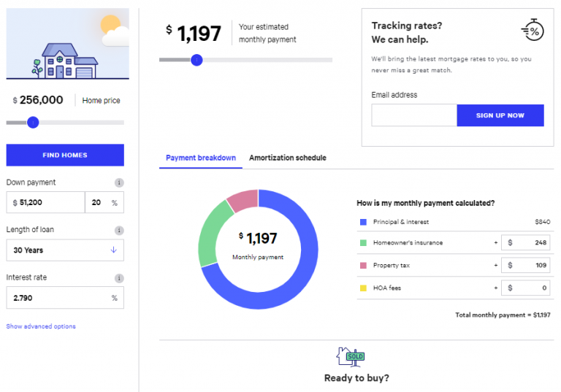Click the blue Principal & interest legend square
This screenshot has width=561, height=392.
click(362, 222)
